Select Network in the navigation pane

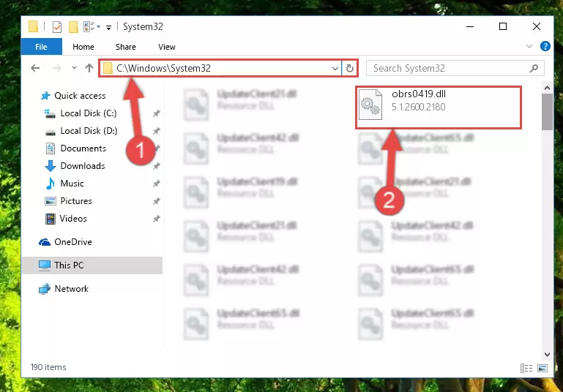[64, 289]
